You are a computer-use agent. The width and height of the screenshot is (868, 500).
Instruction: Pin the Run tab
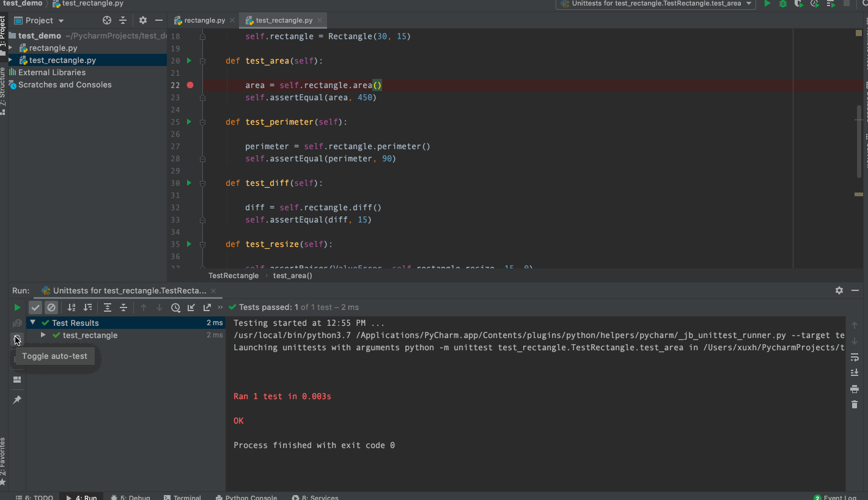[17, 400]
